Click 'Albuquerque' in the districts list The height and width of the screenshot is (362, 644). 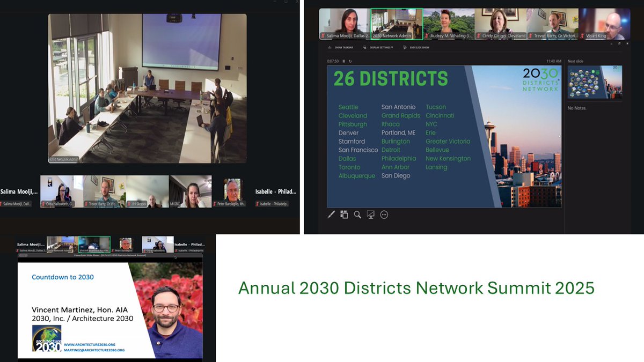[357, 176]
